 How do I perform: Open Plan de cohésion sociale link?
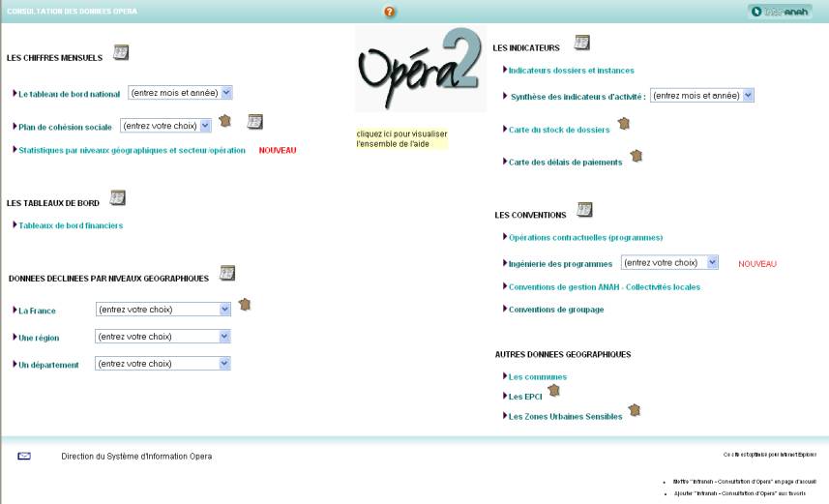65,127
